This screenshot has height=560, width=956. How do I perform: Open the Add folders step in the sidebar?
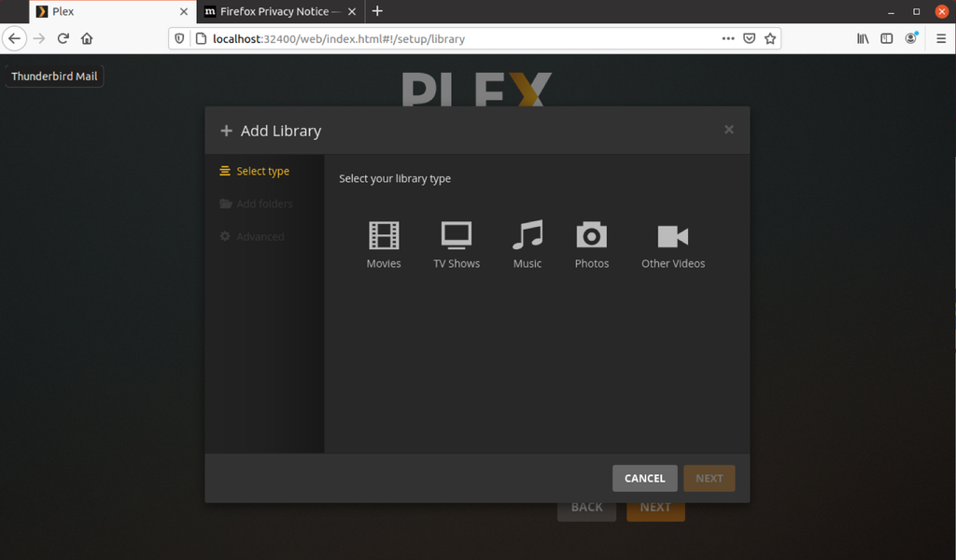click(264, 203)
